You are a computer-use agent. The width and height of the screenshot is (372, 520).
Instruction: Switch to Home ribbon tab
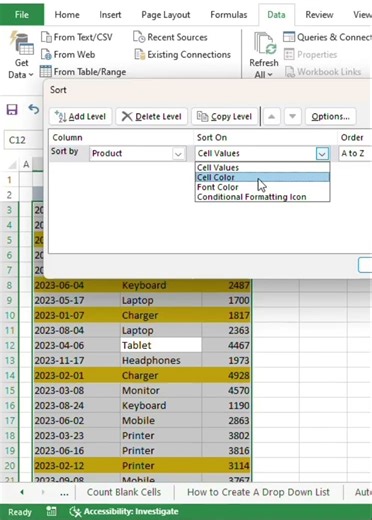[x=67, y=15]
